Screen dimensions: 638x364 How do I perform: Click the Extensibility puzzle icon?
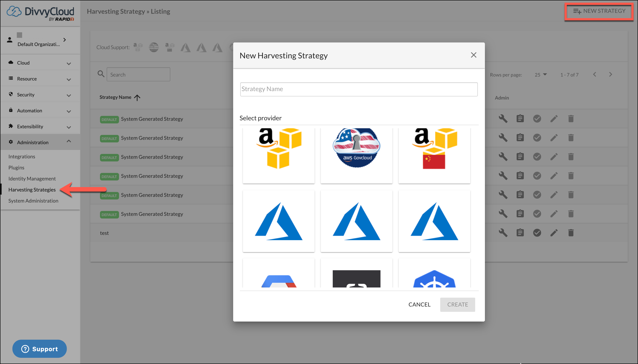coord(11,126)
